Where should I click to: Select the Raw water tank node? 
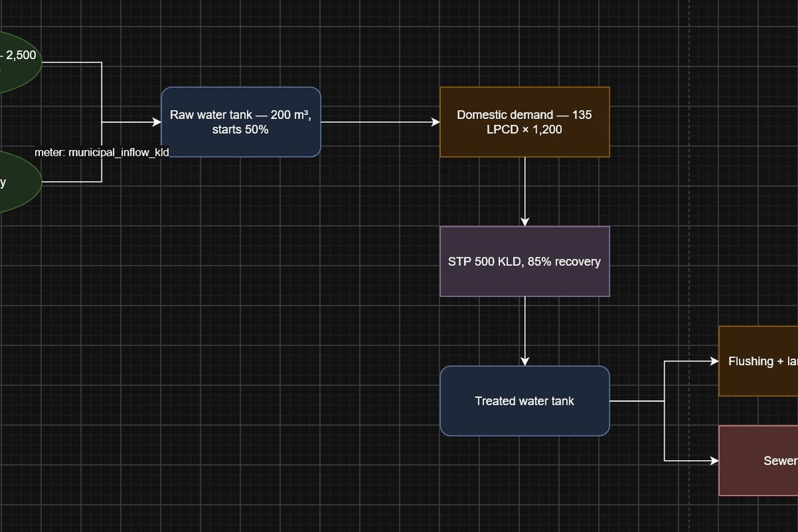click(x=241, y=122)
